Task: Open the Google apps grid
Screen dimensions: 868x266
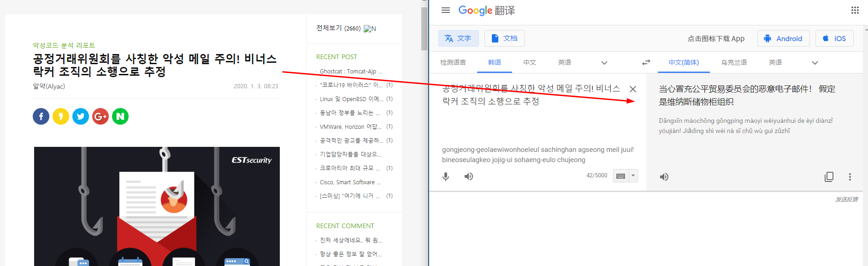Action: click(855, 10)
